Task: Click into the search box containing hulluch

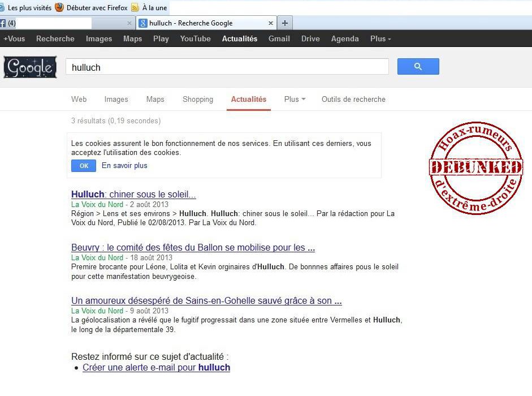Action: (227, 67)
